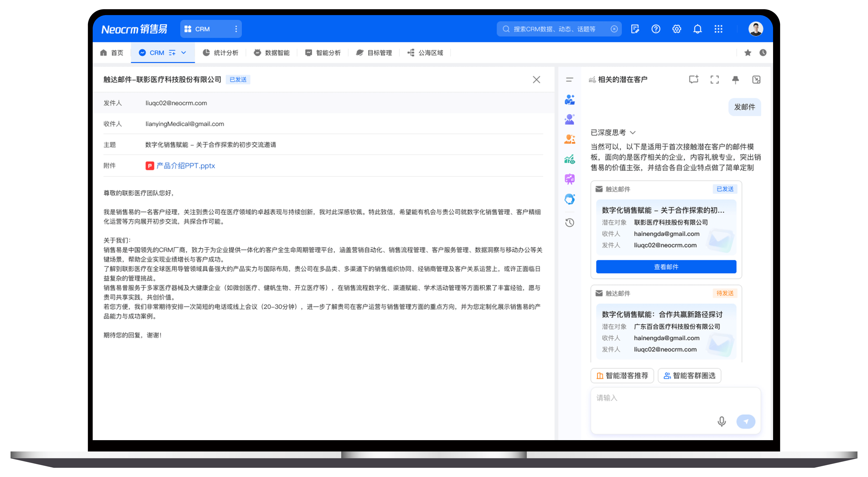Open settings gear in header
The image size is (868, 477).
(676, 29)
